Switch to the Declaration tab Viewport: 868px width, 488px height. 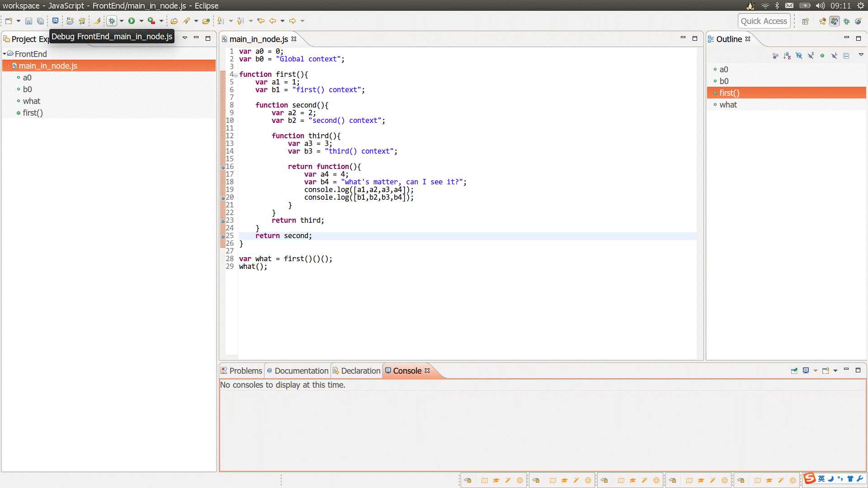click(357, 371)
